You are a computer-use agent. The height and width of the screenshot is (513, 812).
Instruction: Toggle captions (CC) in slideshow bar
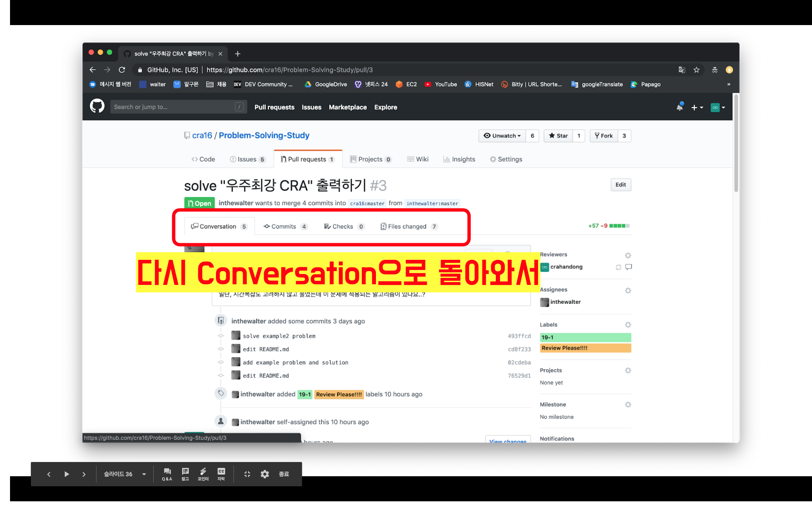click(x=221, y=474)
